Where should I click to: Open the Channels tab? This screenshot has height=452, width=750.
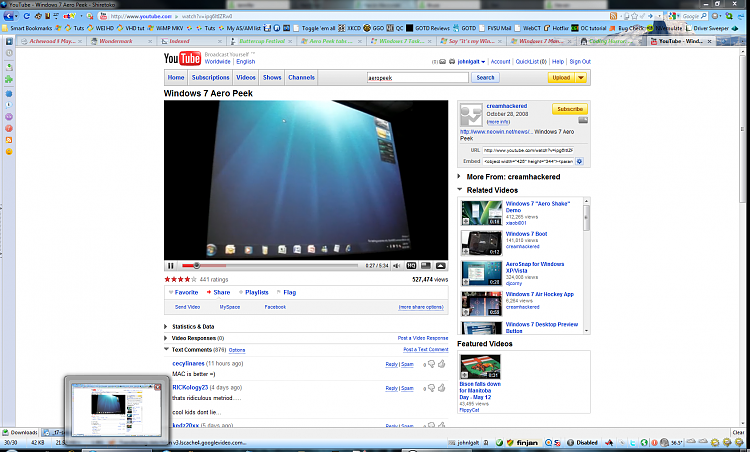point(301,77)
